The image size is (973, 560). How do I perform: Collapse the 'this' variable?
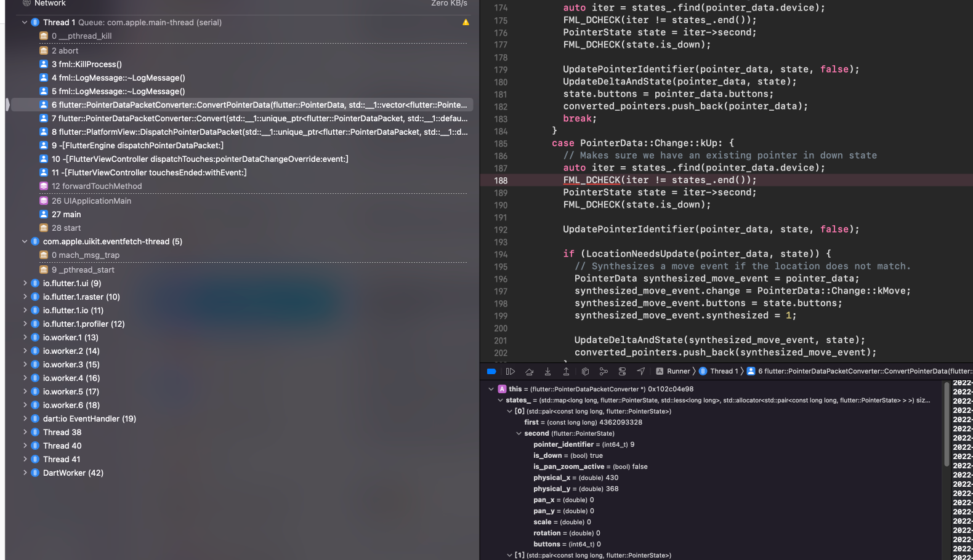click(491, 389)
